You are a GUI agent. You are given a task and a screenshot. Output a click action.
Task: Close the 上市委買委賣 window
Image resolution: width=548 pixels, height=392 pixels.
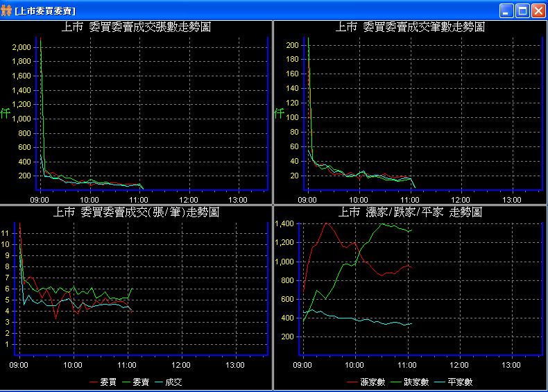click(538, 11)
